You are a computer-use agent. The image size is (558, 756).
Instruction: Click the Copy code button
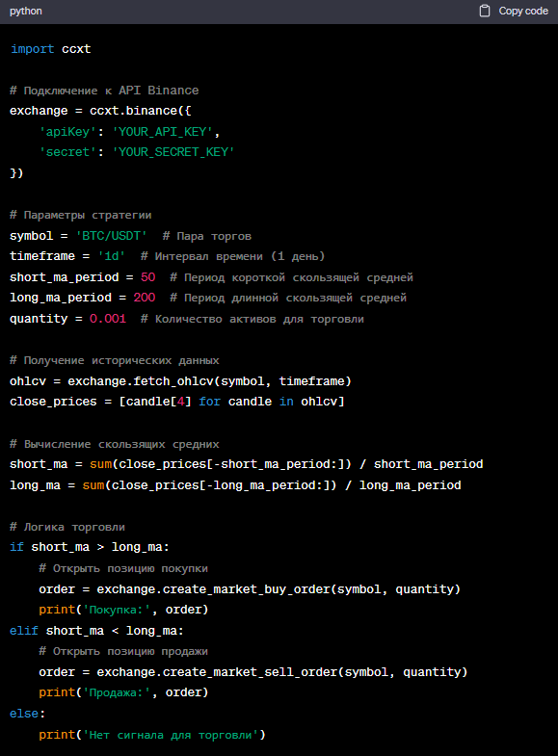tap(514, 11)
